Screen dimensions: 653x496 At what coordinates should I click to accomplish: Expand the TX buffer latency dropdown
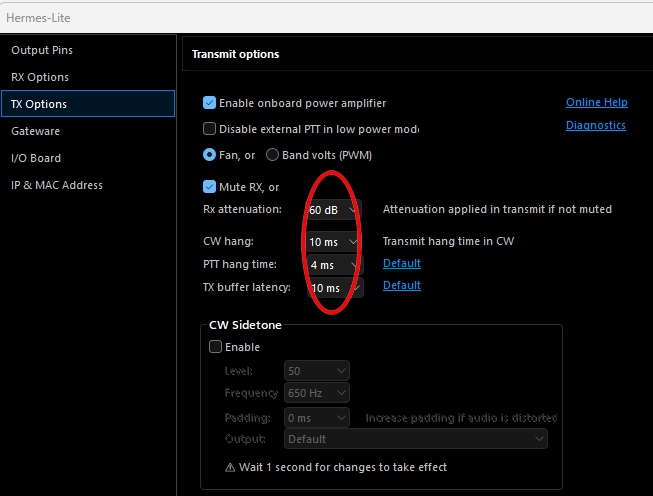(x=334, y=288)
